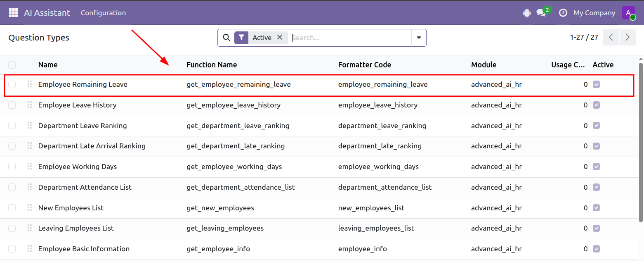Sort by the Usage Count column header
This screenshot has width=644, height=262.
568,65
